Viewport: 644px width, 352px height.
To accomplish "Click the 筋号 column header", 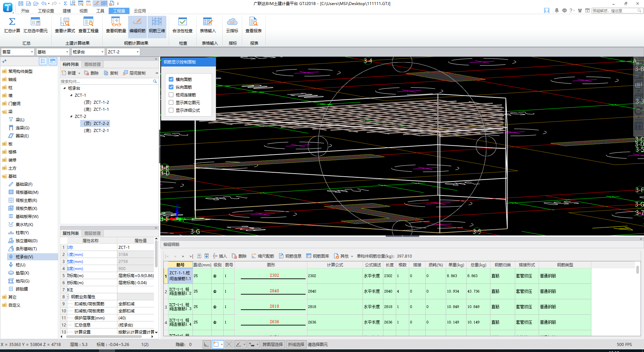I will point(180,265).
